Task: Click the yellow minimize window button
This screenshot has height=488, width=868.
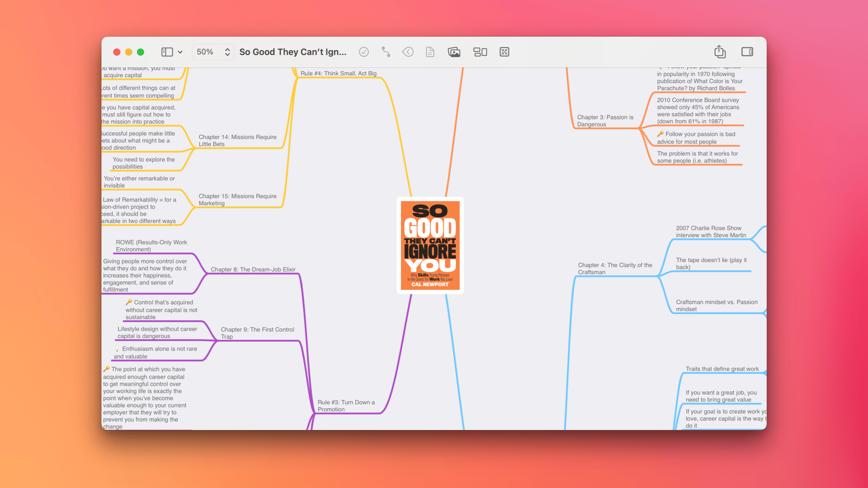Action: (128, 52)
